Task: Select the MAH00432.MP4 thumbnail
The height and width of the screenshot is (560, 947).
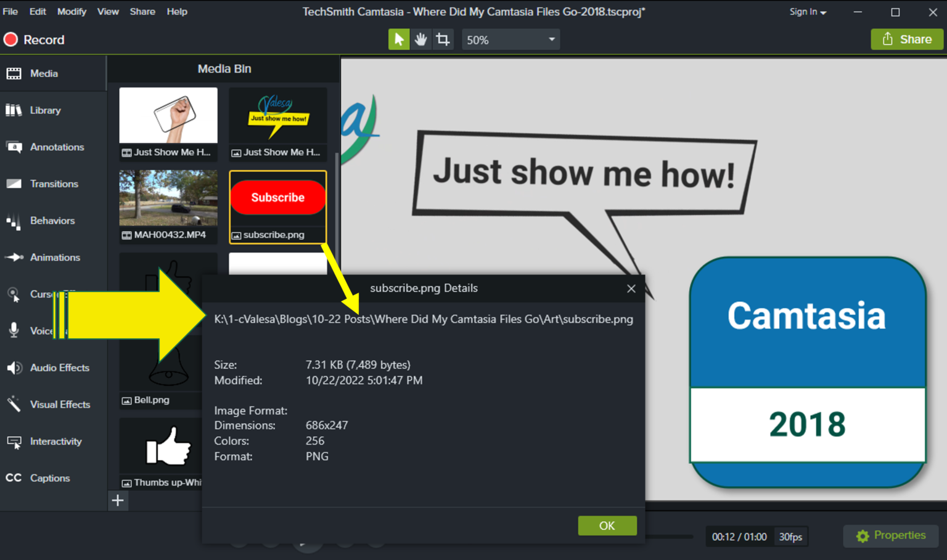Action: pyautogui.click(x=168, y=197)
